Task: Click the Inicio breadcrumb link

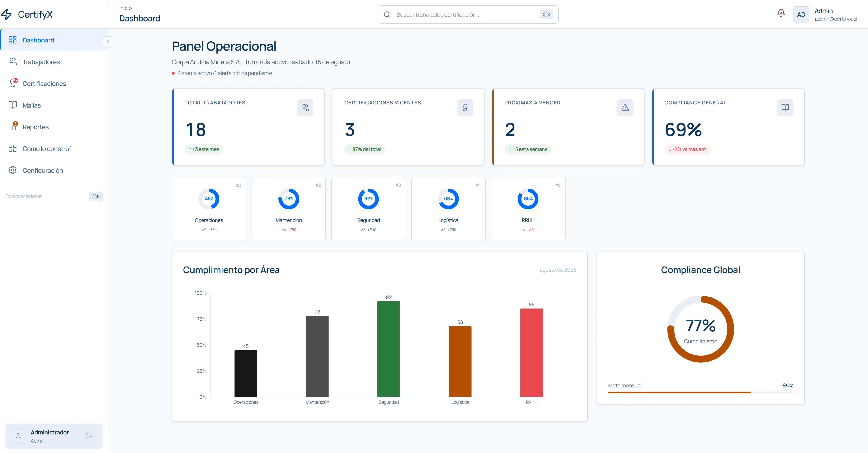Action: click(125, 8)
